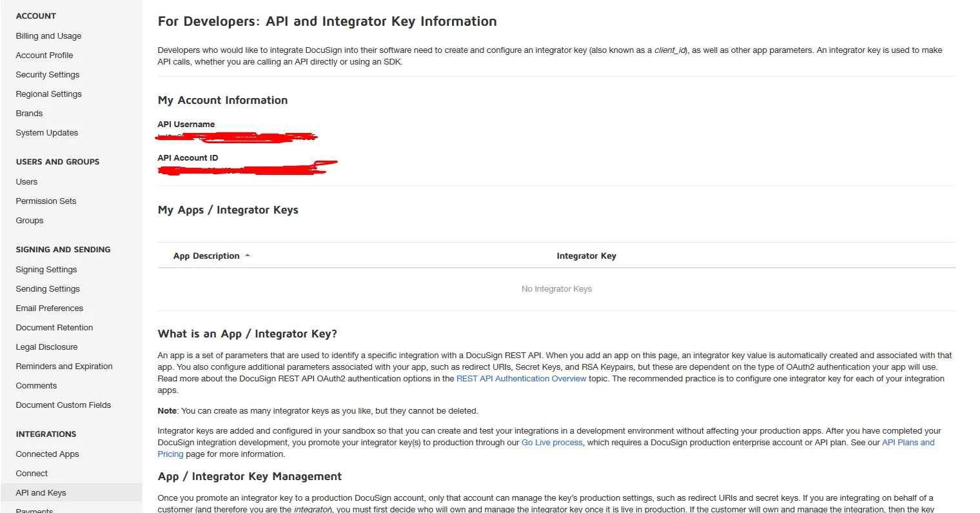Go to Email Preferences

[x=50, y=308]
